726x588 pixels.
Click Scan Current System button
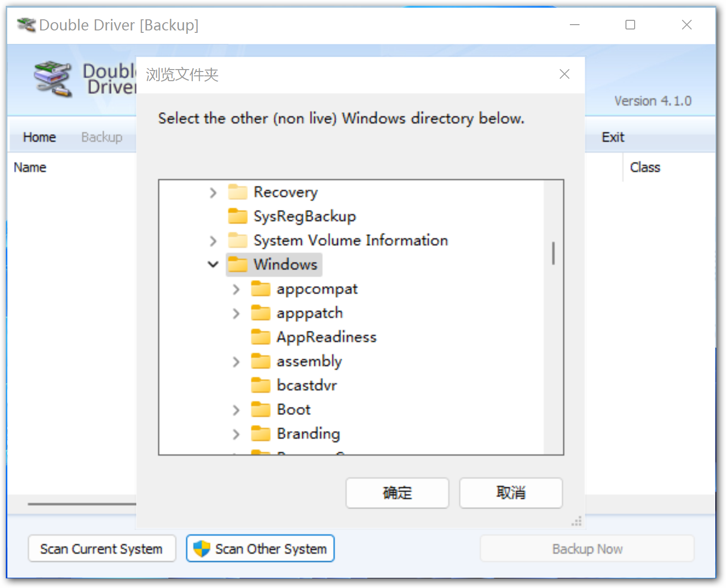point(102,549)
